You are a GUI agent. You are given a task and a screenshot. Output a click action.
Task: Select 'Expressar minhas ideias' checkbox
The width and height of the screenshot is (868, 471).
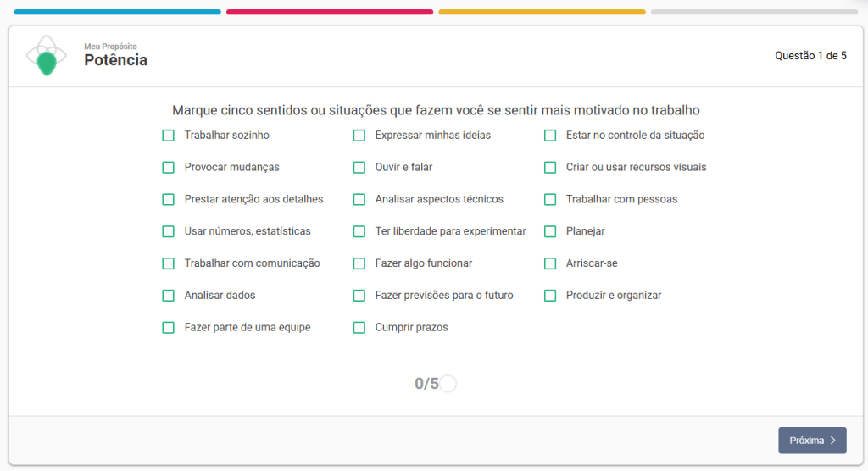coord(359,136)
